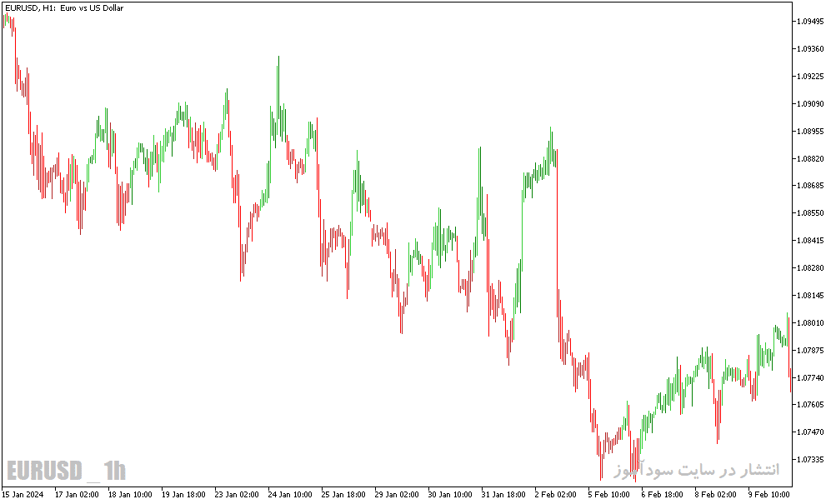
Task: Select the 5 Feb 10:00 time marker
Action: [609, 494]
